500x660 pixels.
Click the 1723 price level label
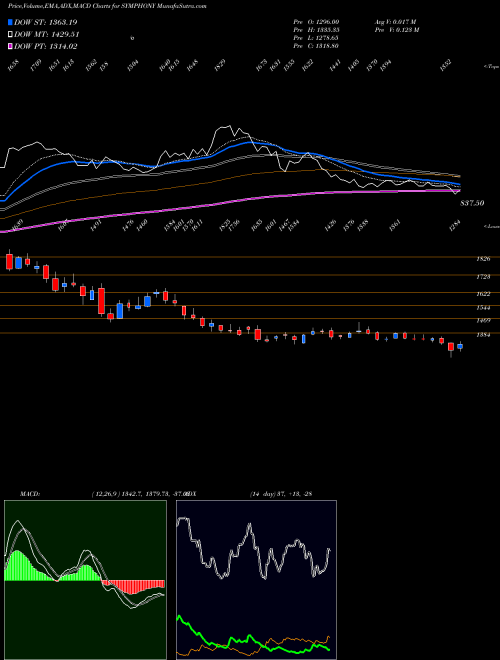click(x=483, y=277)
